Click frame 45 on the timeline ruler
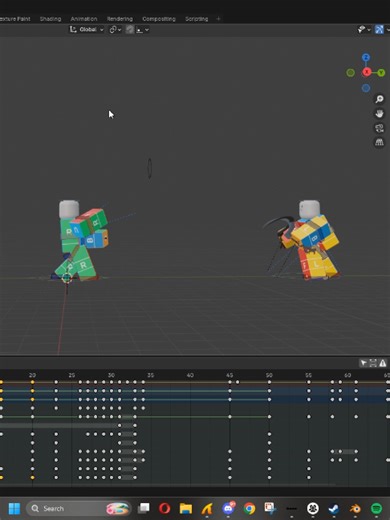 click(230, 375)
